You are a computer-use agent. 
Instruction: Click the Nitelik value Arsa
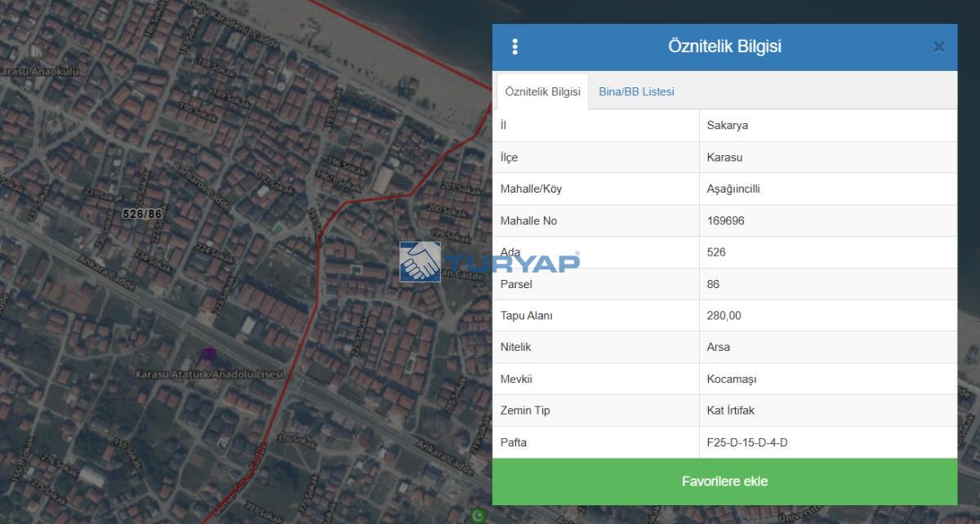pos(718,347)
